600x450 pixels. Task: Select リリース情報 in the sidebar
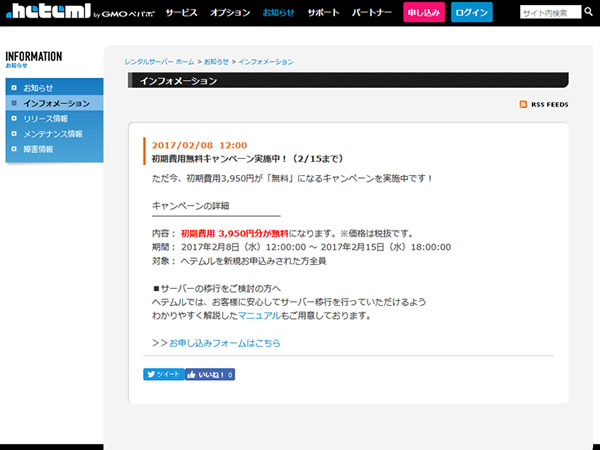click(x=54, y=119)
